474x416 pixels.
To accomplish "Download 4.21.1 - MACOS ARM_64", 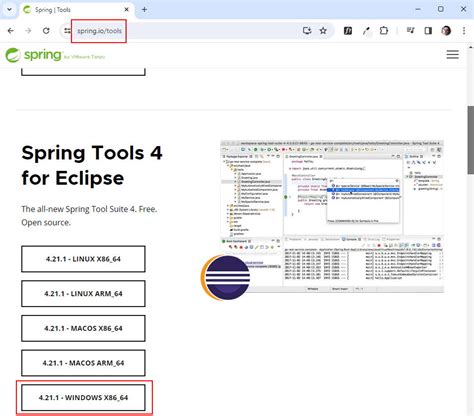I will pos(83,363).
